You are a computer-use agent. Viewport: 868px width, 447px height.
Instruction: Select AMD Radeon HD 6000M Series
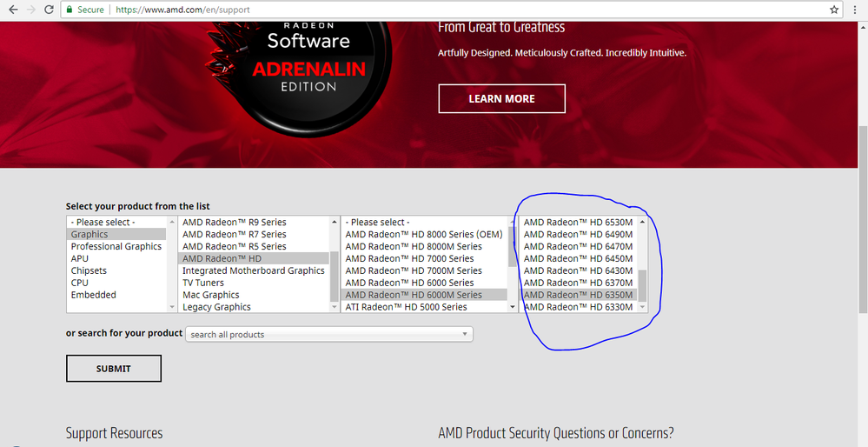[424, 295]
